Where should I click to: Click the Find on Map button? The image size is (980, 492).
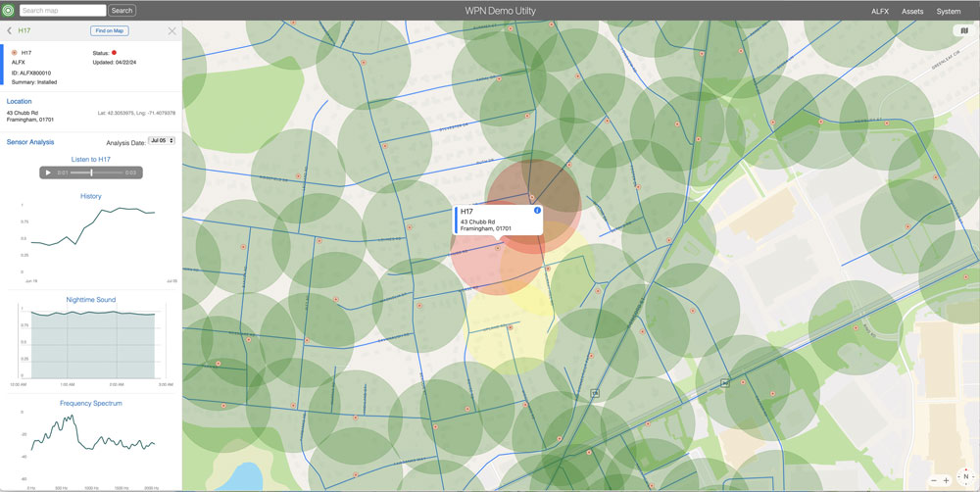click(110, 31)
